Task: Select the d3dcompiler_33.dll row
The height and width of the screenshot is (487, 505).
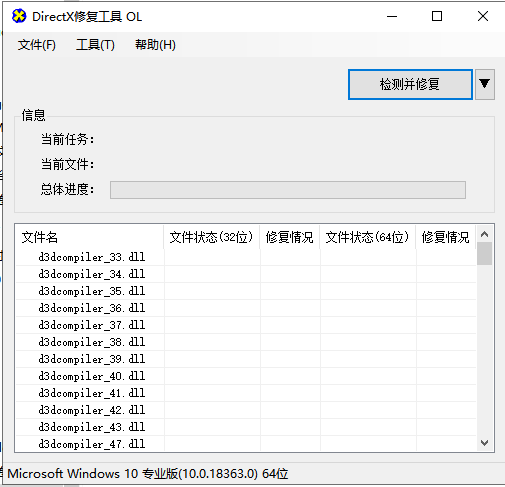Action: point(246,257)
